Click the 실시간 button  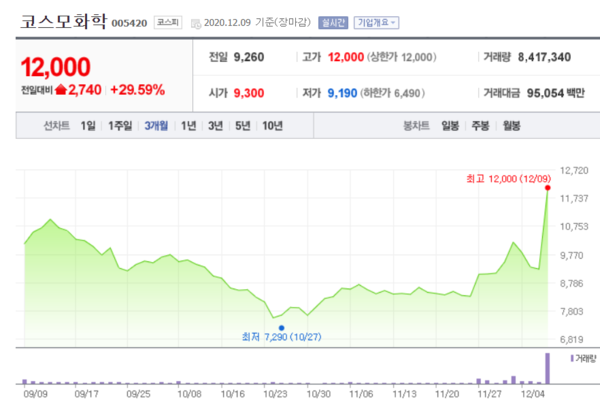333,23
